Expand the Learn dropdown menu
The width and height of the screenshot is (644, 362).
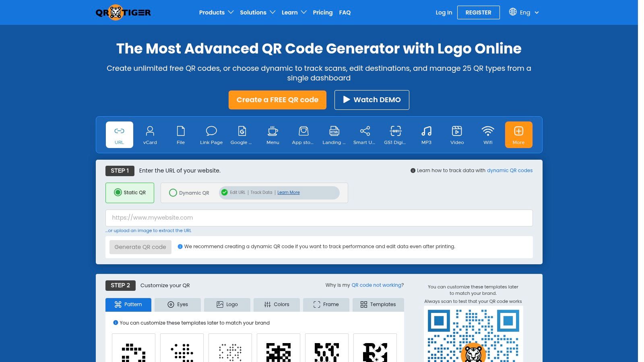(294, 12)
